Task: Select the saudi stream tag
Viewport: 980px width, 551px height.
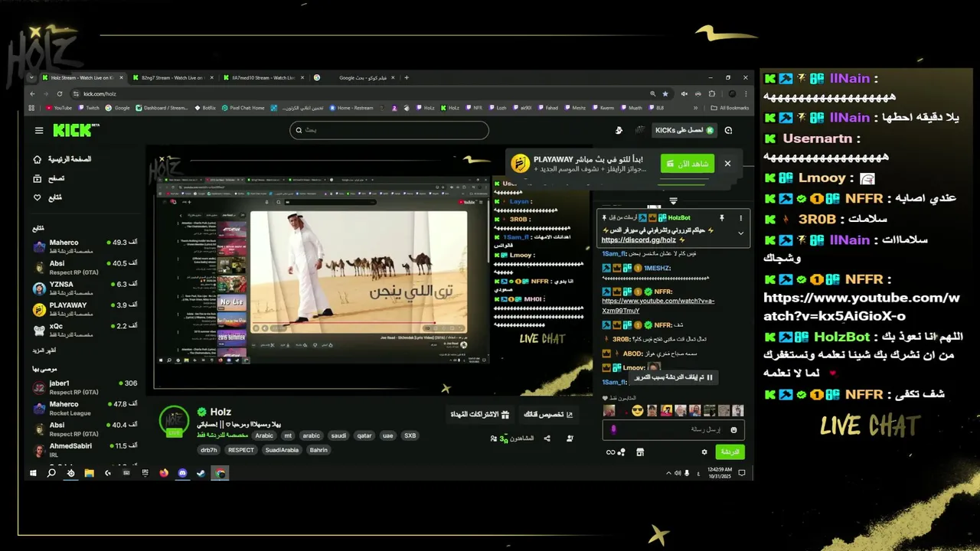Action: coord(338,435)
